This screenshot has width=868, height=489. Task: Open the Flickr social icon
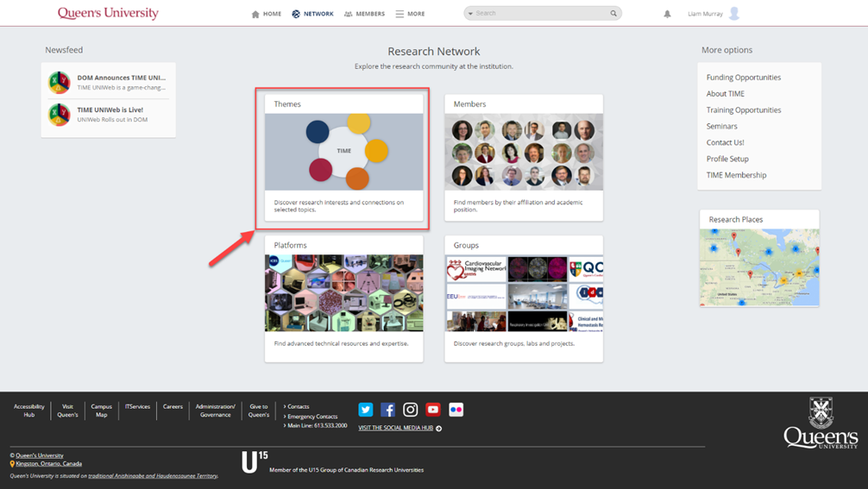pyautogui.click(x=456, y=410)
